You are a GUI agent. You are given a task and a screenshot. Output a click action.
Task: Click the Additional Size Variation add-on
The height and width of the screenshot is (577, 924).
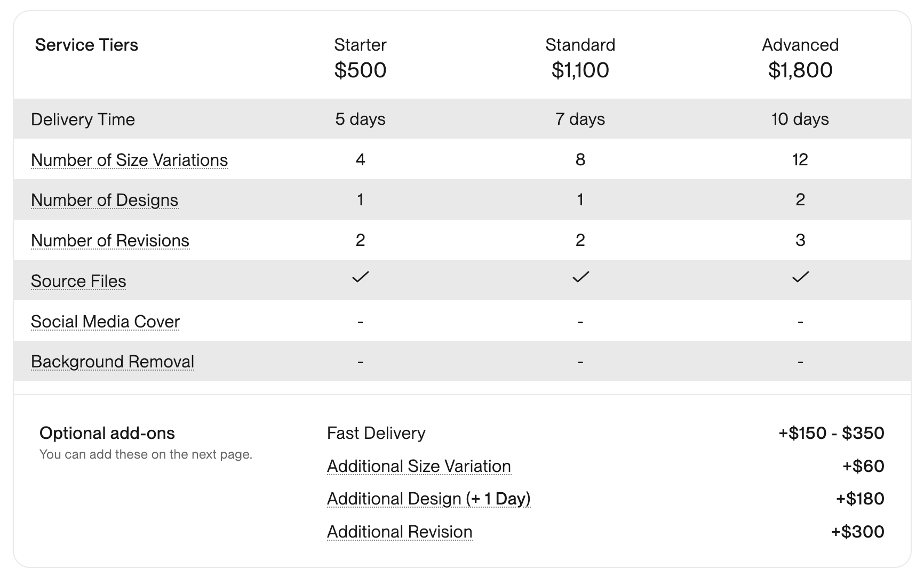point(419,466)
